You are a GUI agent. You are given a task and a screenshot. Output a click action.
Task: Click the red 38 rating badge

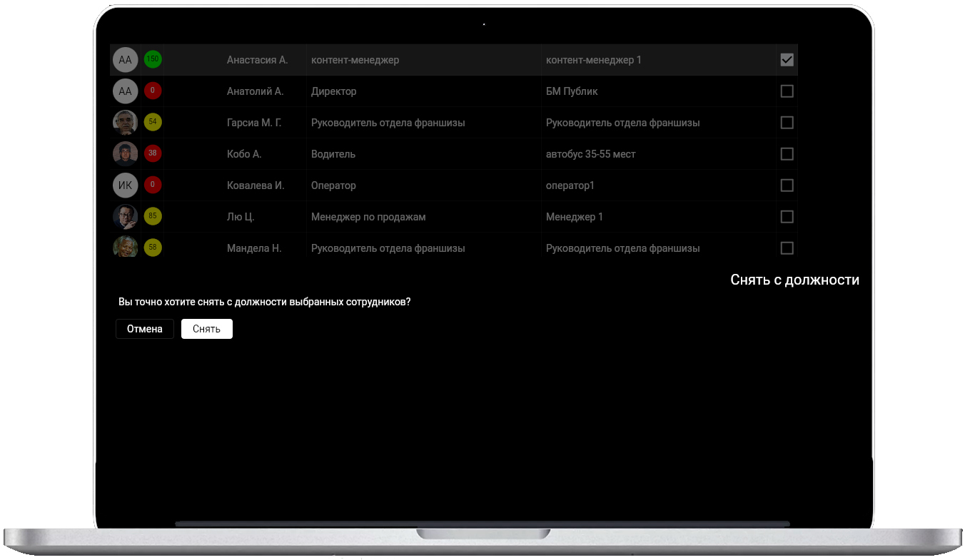(153, 154)
